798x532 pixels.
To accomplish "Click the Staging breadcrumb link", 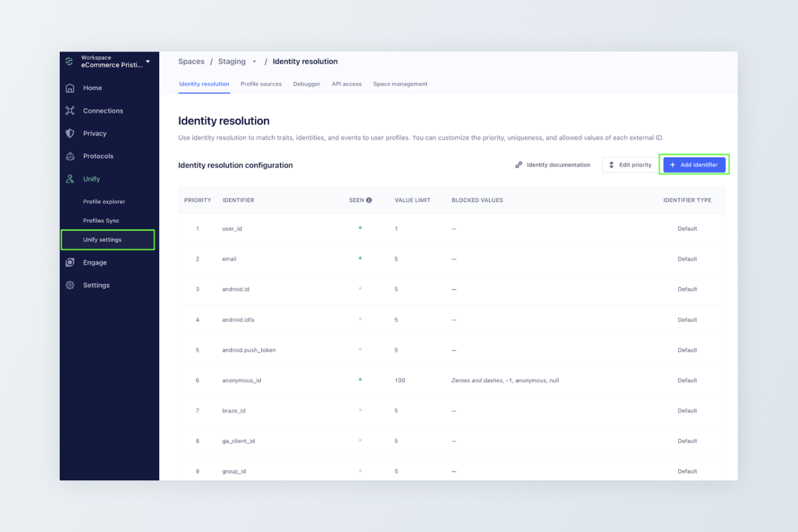I will click(232, 62).
